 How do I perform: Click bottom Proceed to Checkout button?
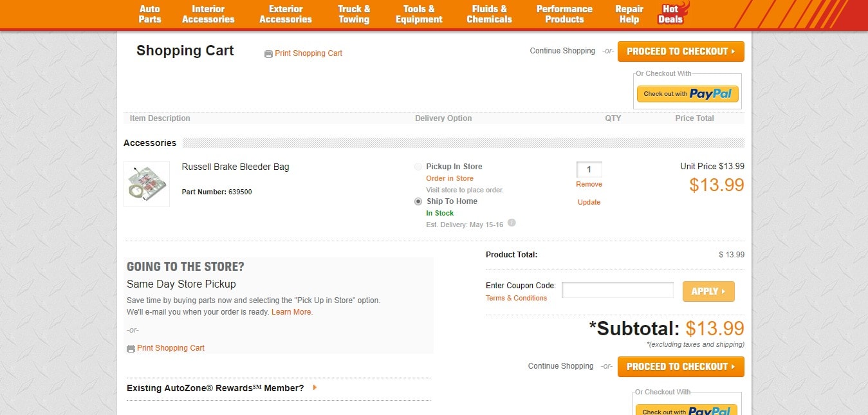[x=681, y=367]
